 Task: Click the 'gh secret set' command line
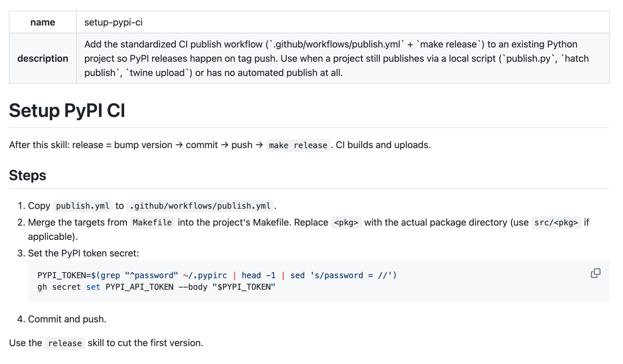point(156,287)
